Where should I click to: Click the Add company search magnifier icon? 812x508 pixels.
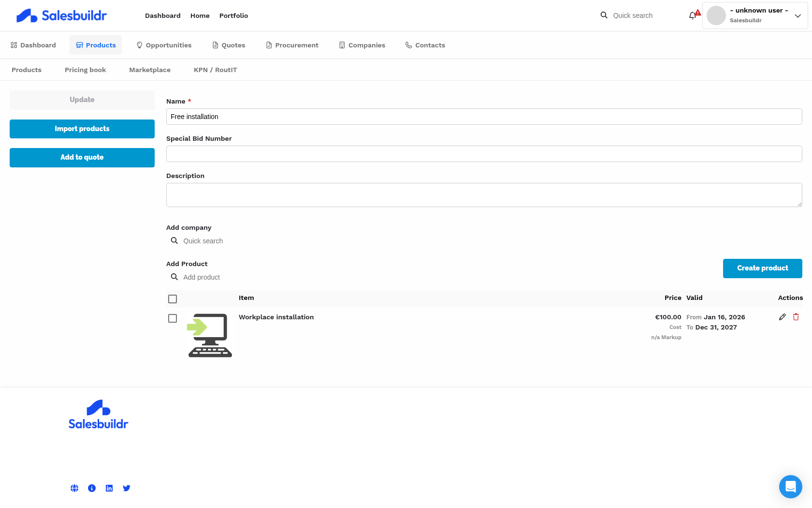point(174,240)
